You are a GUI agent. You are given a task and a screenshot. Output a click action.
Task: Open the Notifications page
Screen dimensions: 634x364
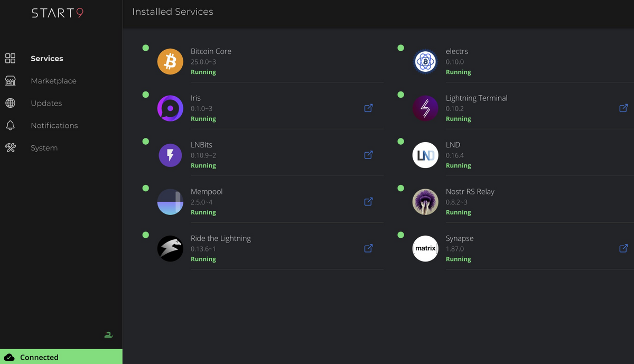pyautogui.click(x=54, y=126)
